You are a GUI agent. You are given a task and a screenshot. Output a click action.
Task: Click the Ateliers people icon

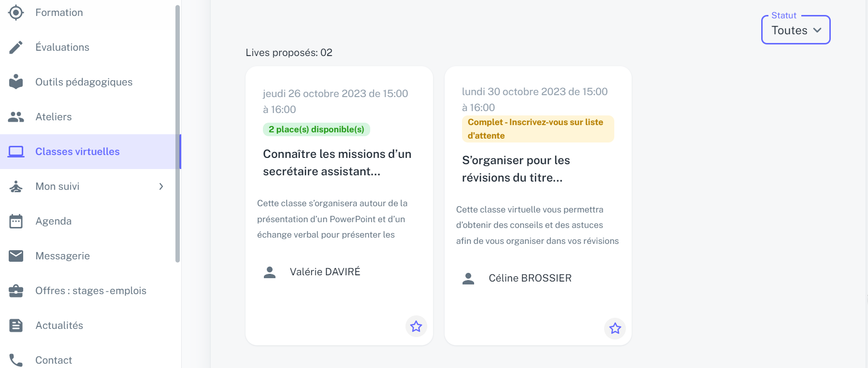16,117
